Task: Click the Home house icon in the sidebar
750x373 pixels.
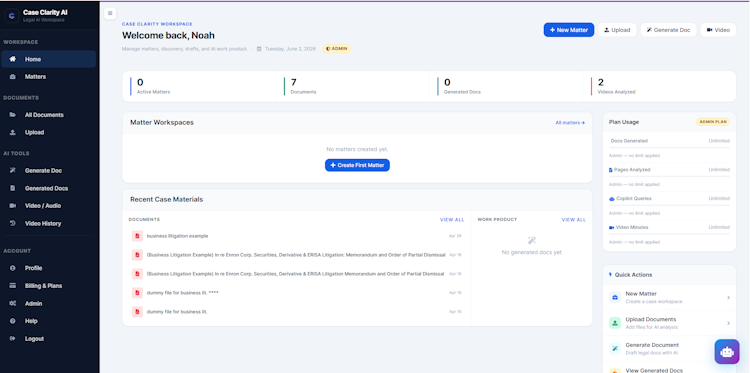Action: [x=13, y=59]
